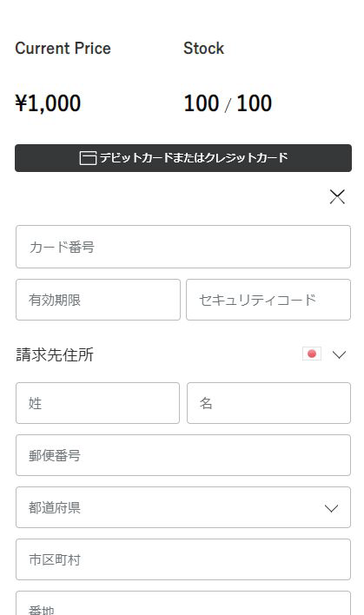Select the 有効期限 expiry field
This screenshot has height=615, width=364.
tap(98, 300)
